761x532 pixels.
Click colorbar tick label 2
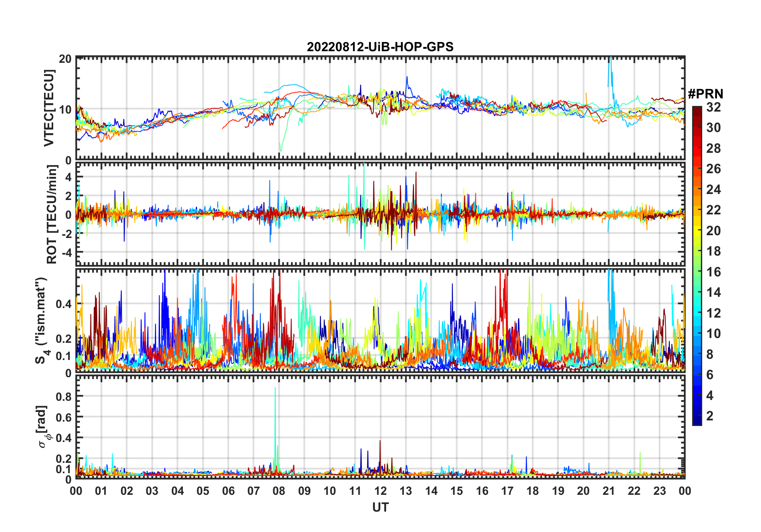[x=710, y=416]
